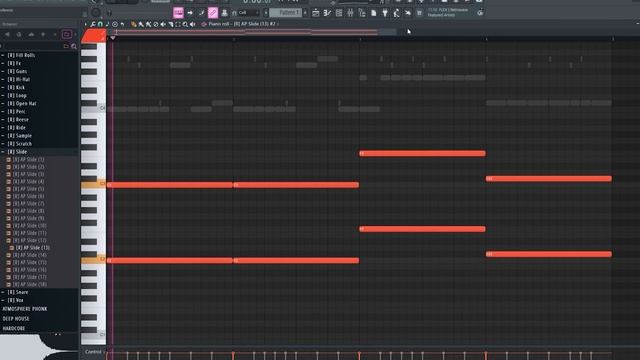Select sample [R] AP Slide (18)
This screenshot has width=640, height=360.
29,284
